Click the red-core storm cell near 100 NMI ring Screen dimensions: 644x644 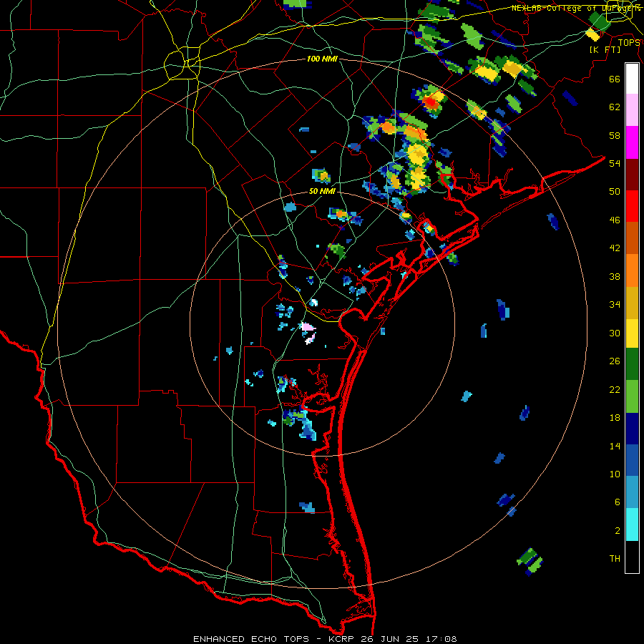pyautogui.click(x=429, y=102)
